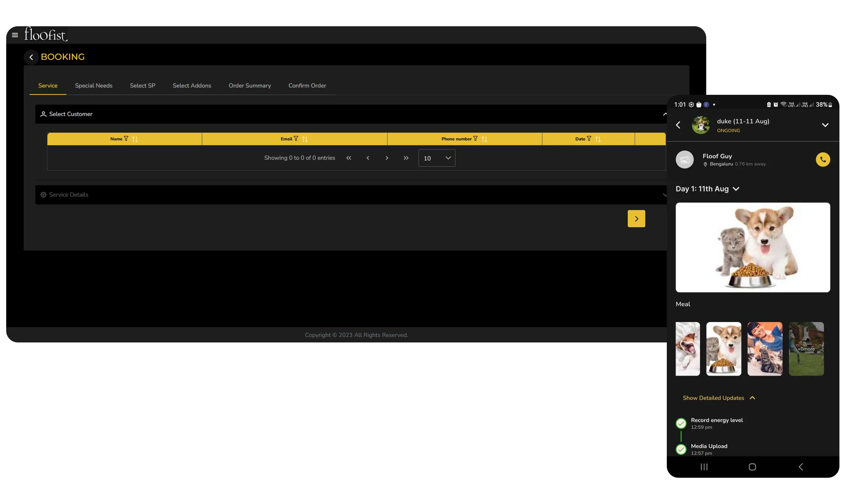
Task: Click the back arrow beside BOOKING title
Action: coord(31,57)
